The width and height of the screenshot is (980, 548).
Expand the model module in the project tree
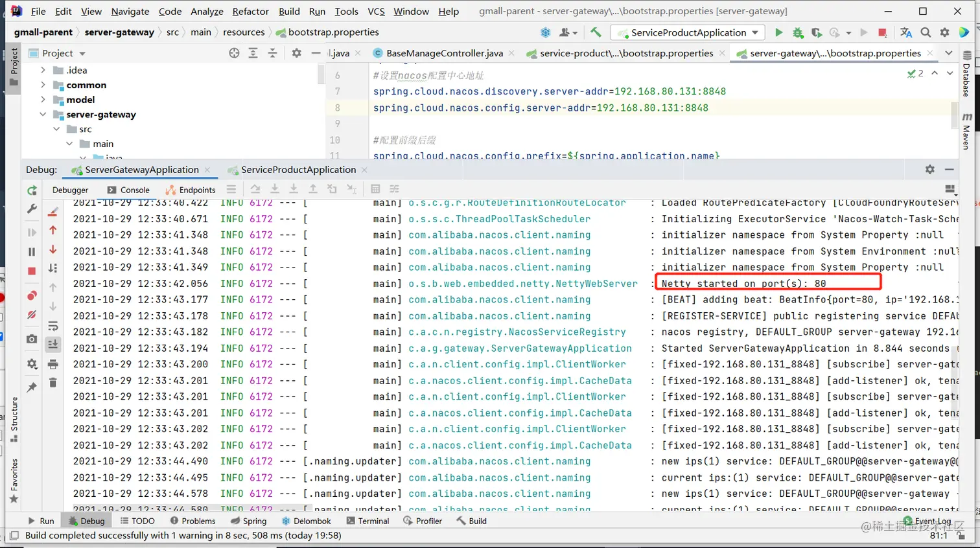(43, 100)
